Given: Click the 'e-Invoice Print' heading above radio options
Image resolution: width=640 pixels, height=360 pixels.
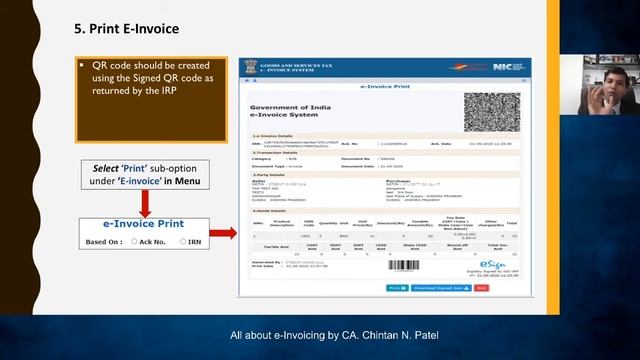Looking at the screenshot, I should pos(144,224).
